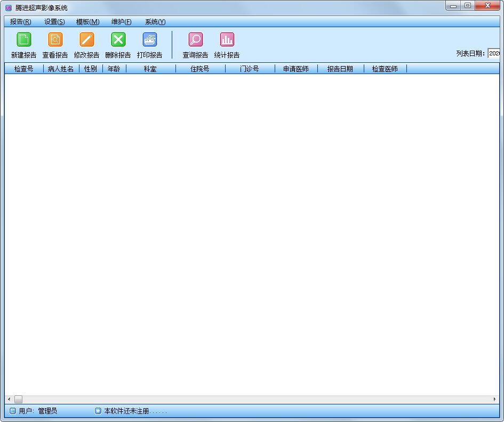
Task: Open the 系统(Y) menu
Action: click(155, 22)
